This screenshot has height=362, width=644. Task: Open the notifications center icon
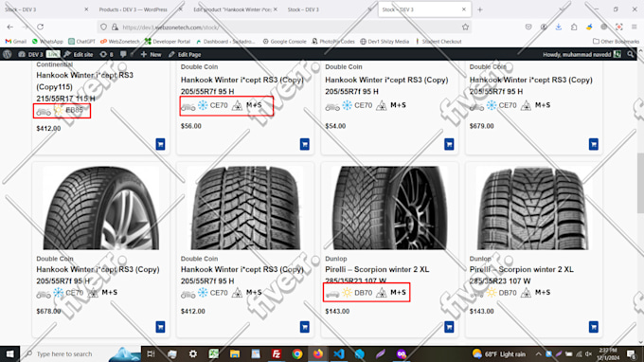tap(632, 353)
